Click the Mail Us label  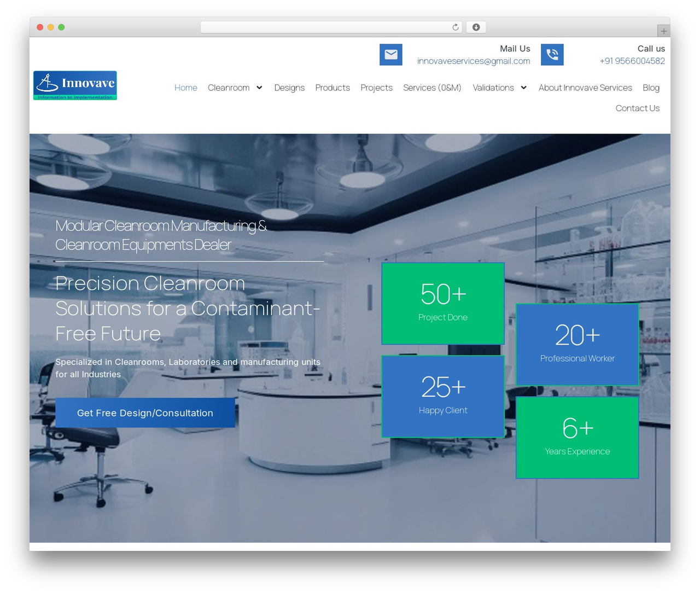point(515,49)
